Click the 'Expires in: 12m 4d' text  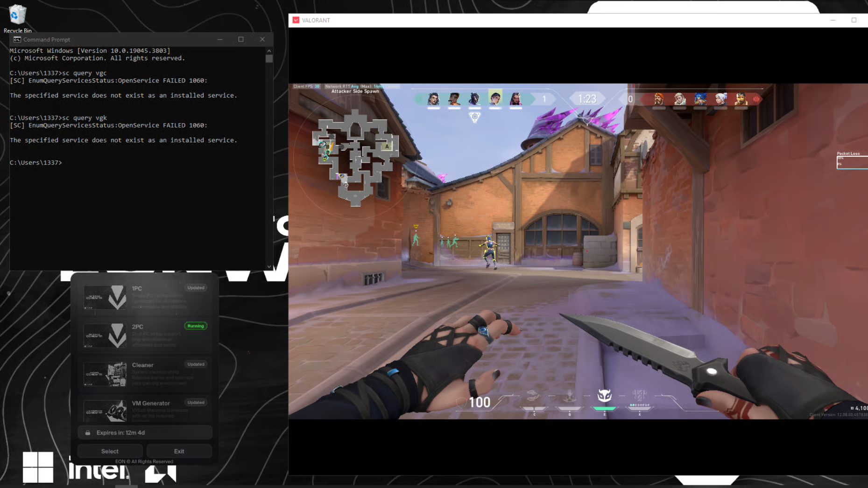(x=120, y=433)
